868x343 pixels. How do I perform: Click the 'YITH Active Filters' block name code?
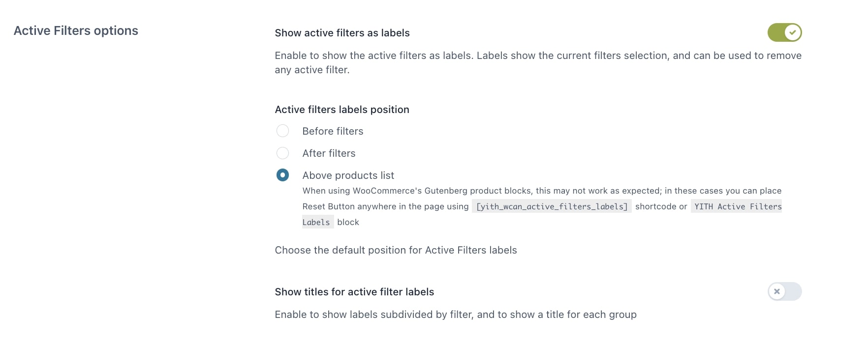pyautogui.click(x=737, y=206)
